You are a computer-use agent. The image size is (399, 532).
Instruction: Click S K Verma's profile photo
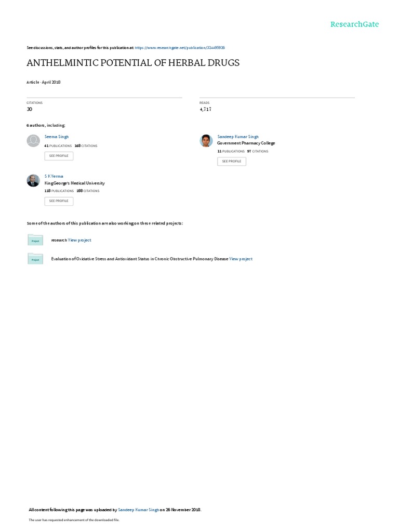tap(33, 180)
